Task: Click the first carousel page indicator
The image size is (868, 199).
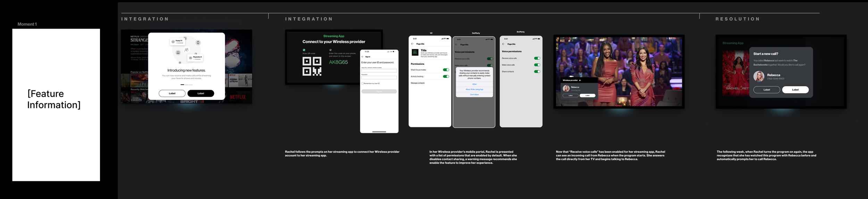Action: [182, 85]
